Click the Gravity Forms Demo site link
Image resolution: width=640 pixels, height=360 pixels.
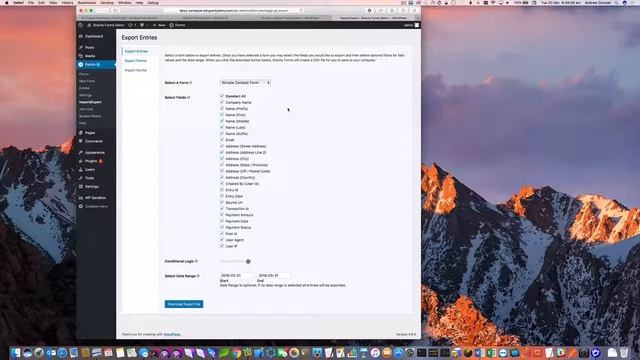click(106, 25)
